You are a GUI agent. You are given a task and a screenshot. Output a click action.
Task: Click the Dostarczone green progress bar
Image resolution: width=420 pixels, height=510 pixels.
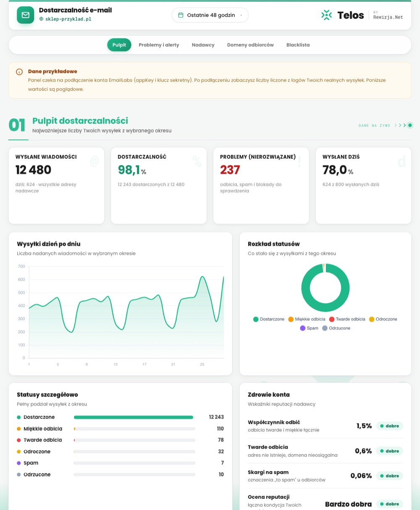(x=134, y=417)
